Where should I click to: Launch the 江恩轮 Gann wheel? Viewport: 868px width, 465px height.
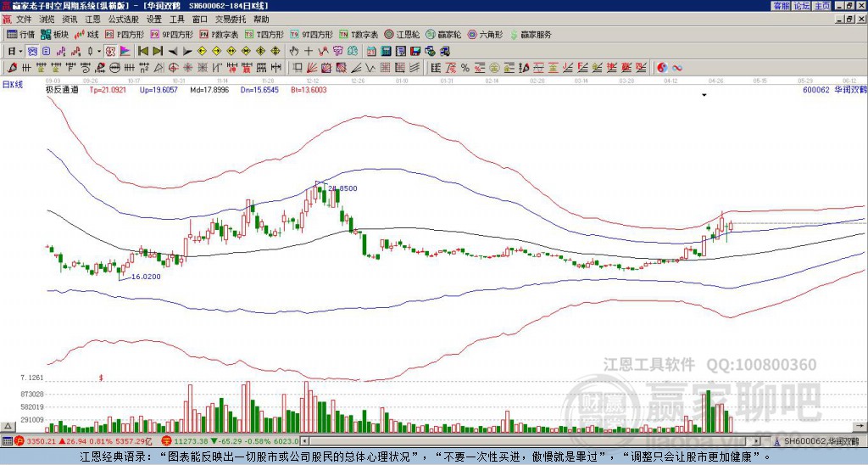(403, 34)
